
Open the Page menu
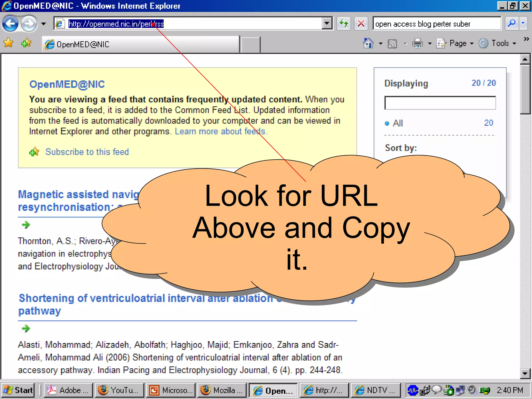click(x=455, y=43)
